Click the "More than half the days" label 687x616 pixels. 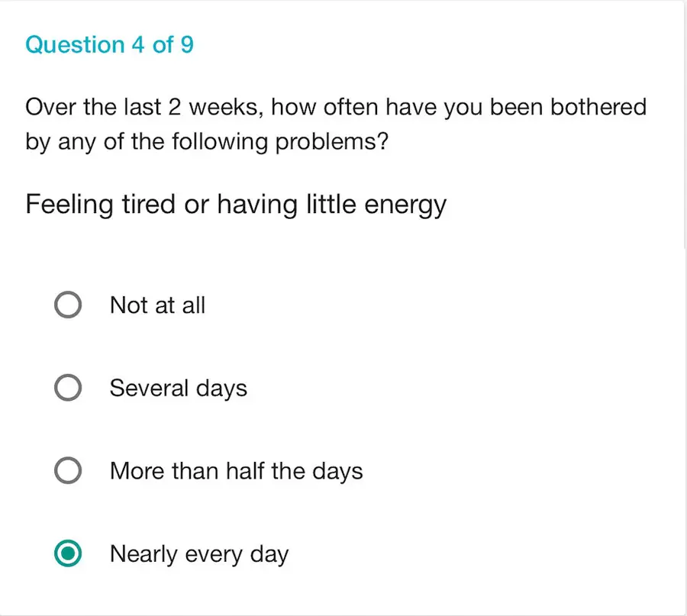[236, 471]
